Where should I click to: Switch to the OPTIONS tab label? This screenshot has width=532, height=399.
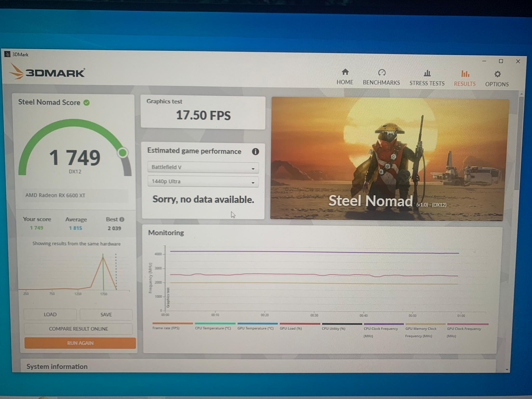tap(497, 84)
